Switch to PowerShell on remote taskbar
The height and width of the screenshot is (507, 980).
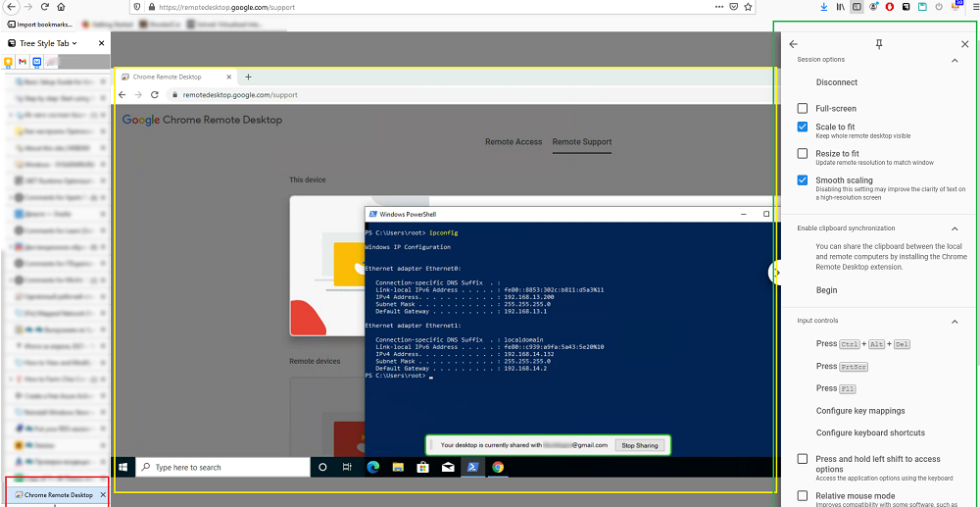click(472, 467)
